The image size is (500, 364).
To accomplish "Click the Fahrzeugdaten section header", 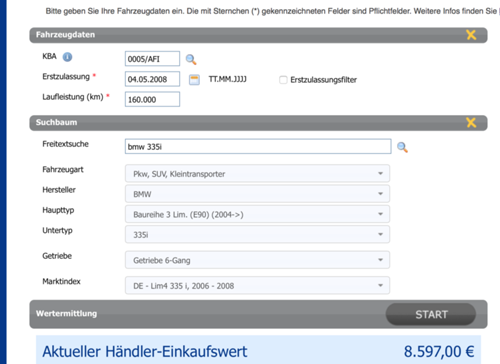I will pos(258,35).
